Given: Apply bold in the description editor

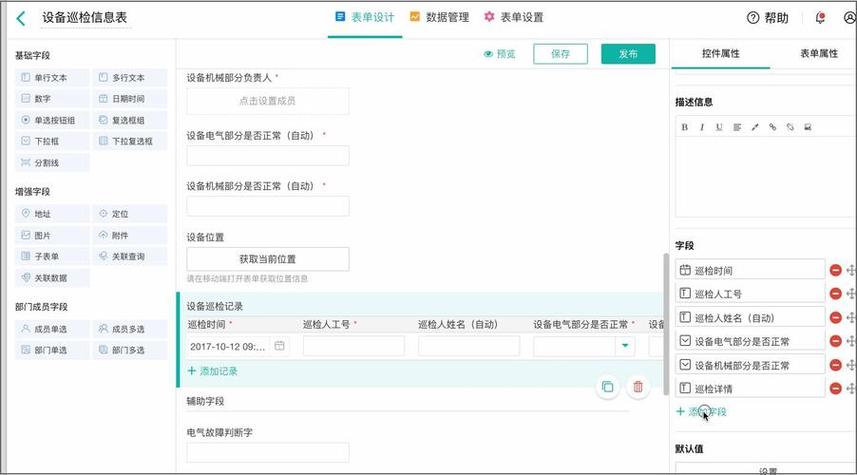Looking at the screenshot, I should pos(684,127).
